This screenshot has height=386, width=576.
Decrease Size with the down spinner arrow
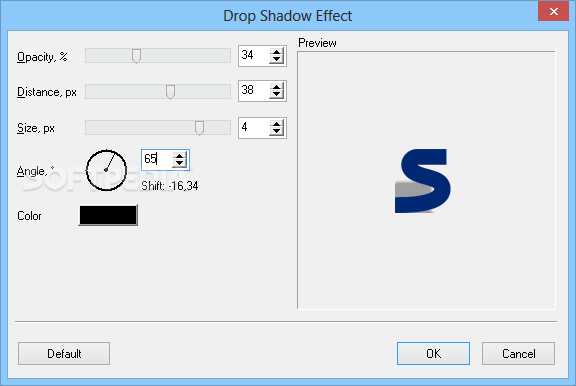click(x=276, y=132)
